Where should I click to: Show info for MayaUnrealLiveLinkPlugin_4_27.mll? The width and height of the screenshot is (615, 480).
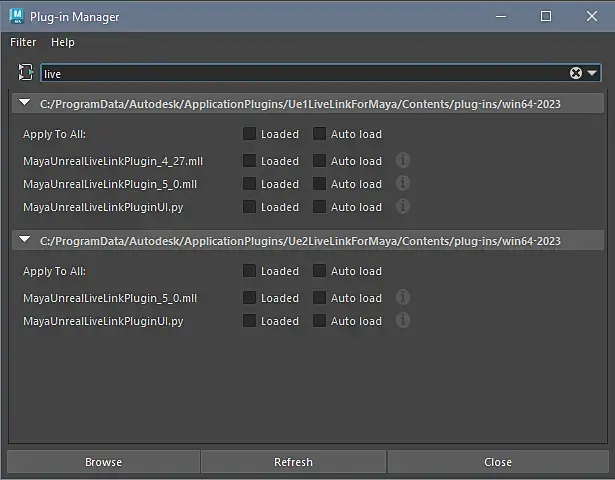pos(403,160)
